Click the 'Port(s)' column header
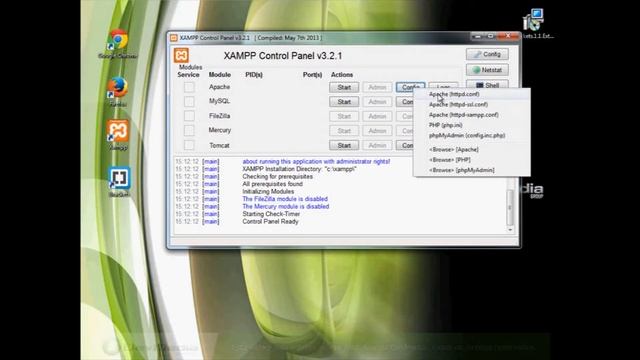 coord(312,75)
